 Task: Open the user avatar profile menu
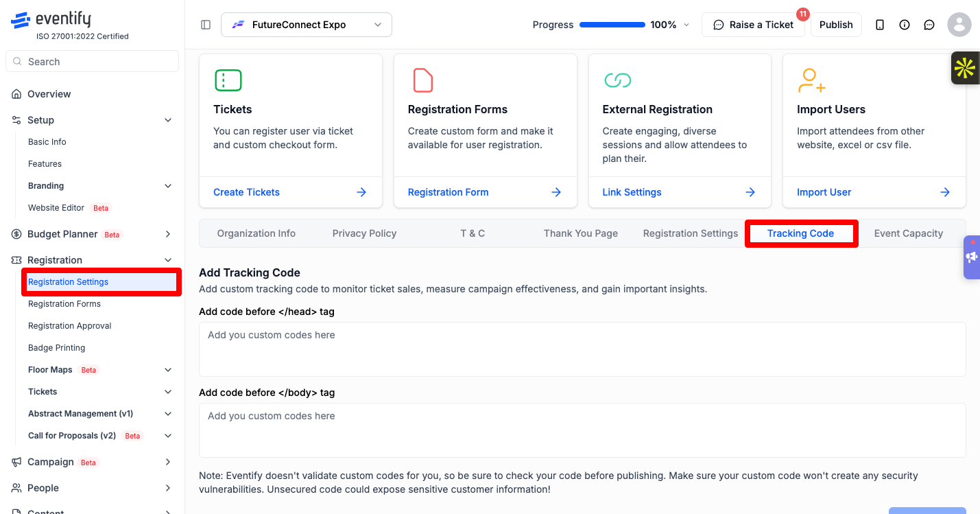coord(959,25)
